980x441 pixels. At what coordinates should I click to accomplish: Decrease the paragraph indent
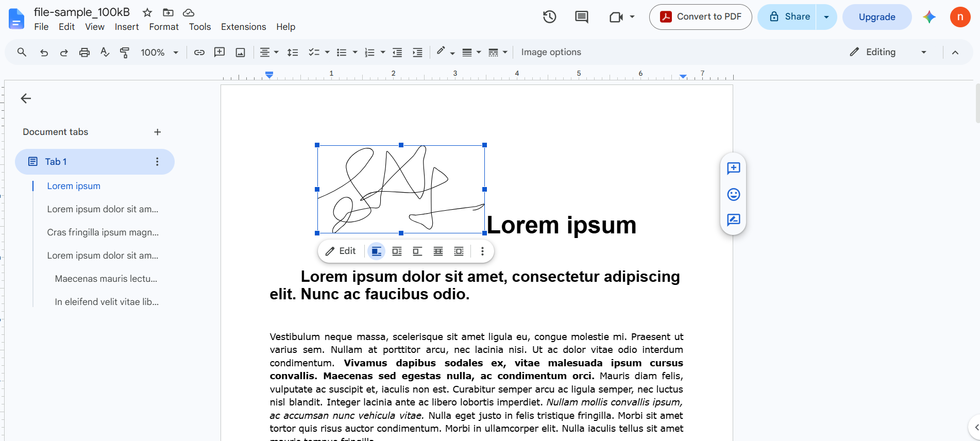pos(397,52)
